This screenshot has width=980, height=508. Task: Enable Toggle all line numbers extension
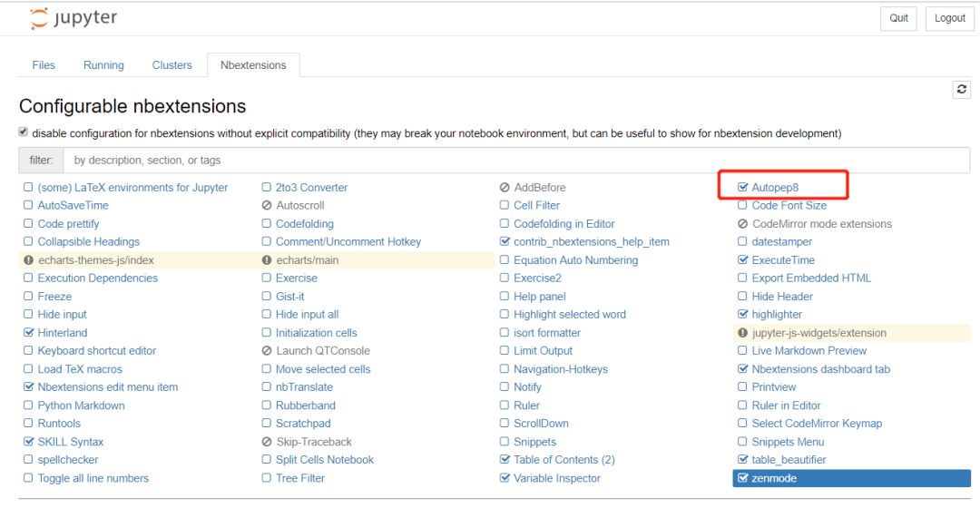click(x=28, y=477)
